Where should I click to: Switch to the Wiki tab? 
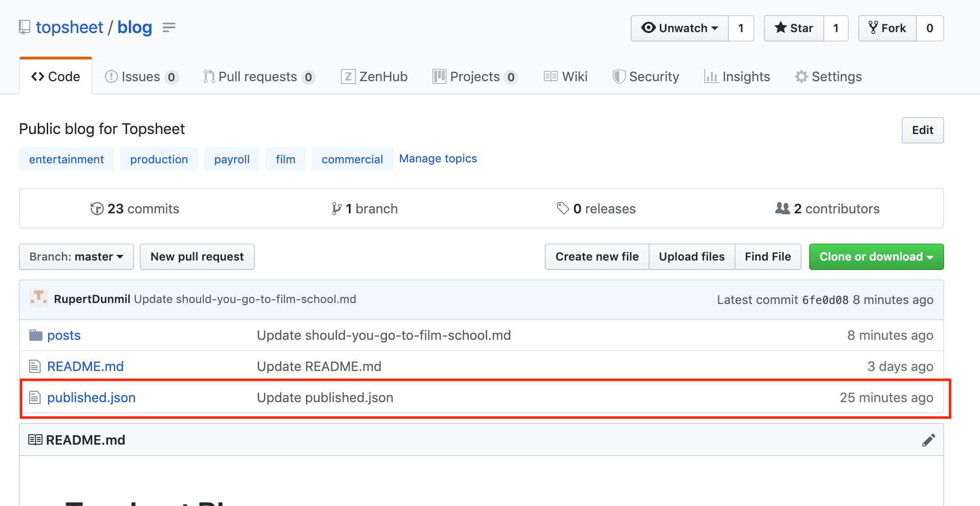pyautogui.click(x=566, y=76)
